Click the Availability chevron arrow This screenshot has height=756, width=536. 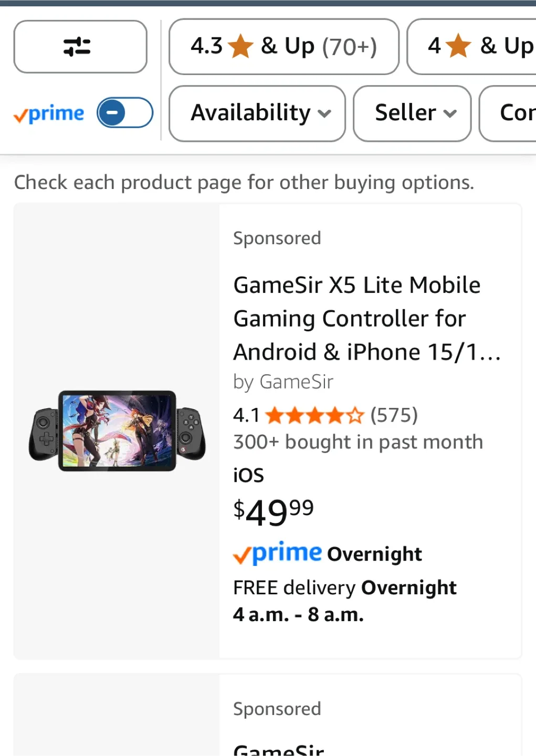(x=324, y=113)
